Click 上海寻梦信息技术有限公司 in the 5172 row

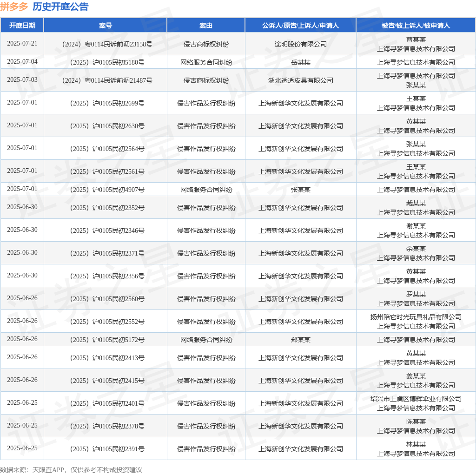[416, 340]
